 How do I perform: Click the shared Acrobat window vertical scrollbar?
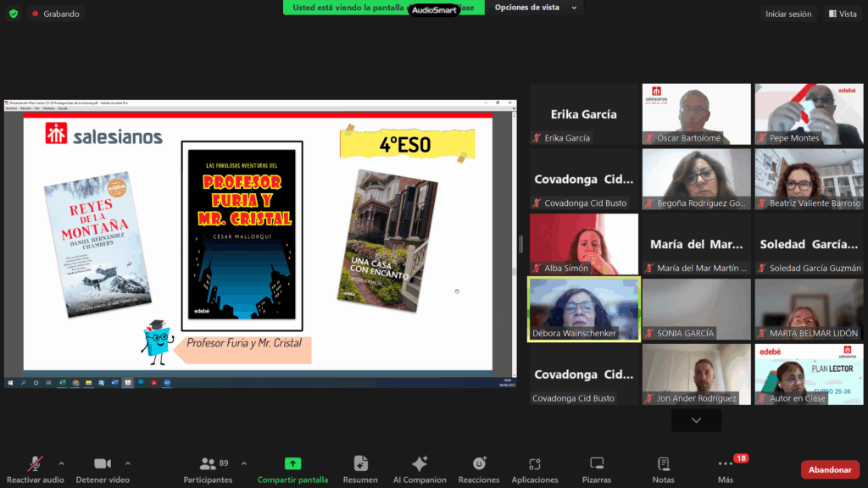515,243
